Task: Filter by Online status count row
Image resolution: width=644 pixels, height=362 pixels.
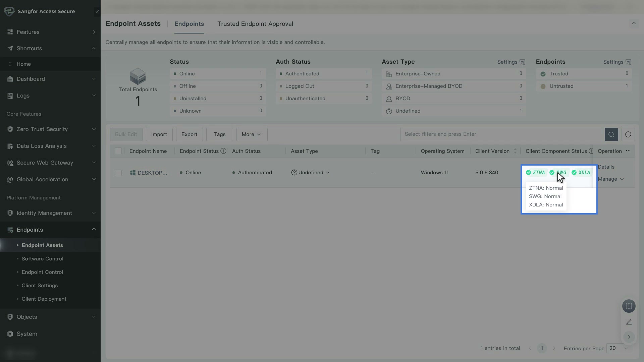Action: (x=218, y=74)
